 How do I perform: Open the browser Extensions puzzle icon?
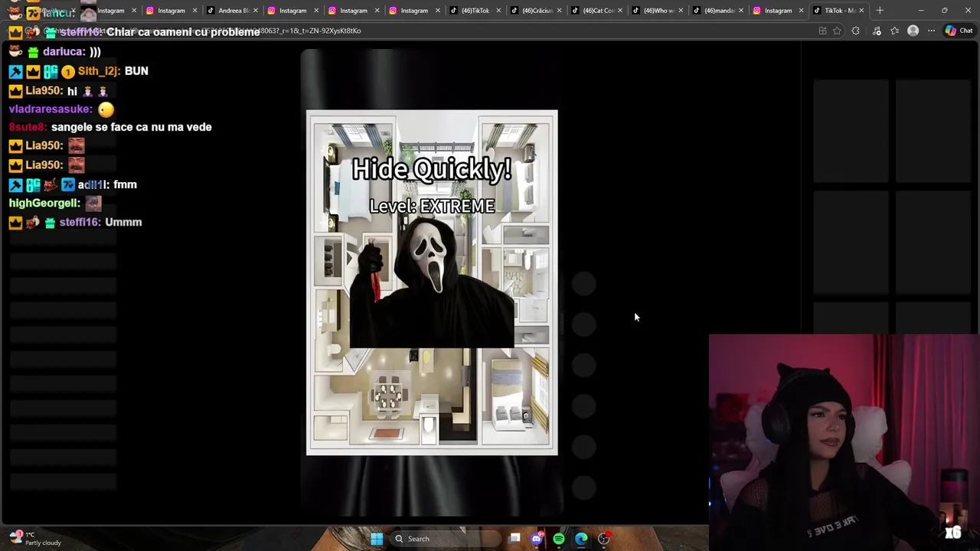[856, 31]
